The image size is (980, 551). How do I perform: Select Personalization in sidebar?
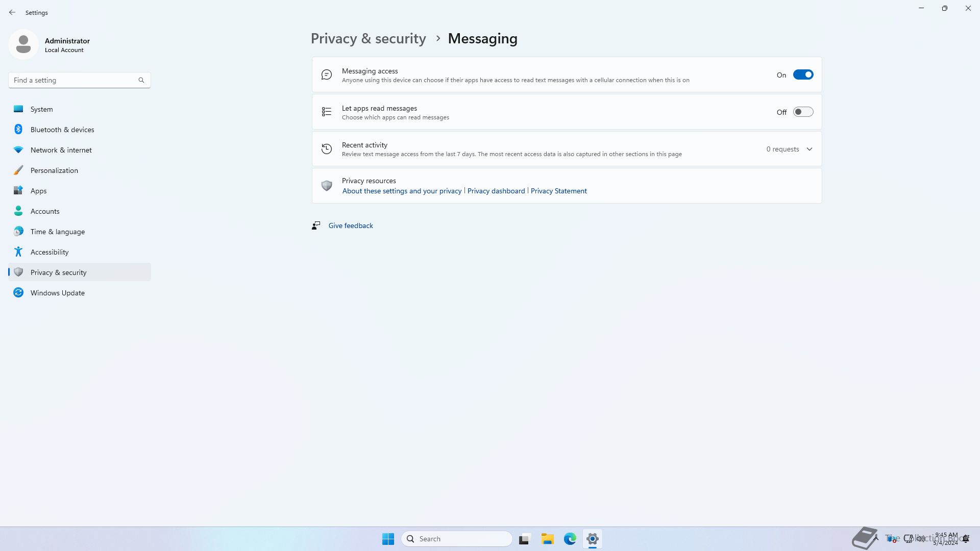54,170
